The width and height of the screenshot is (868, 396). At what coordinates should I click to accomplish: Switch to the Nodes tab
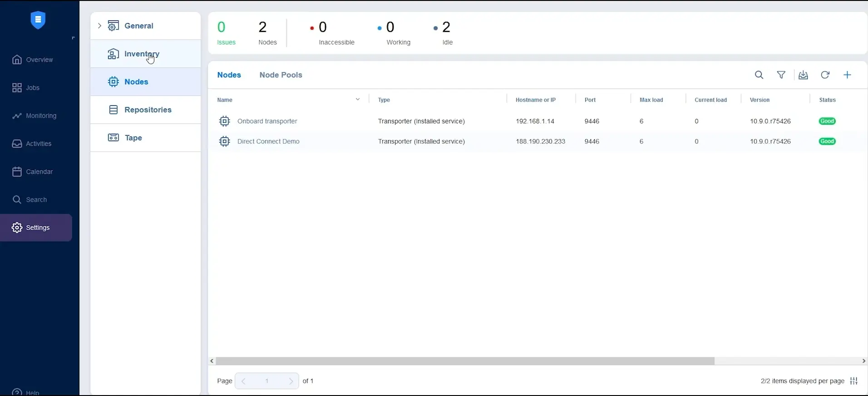click(229, 75)
